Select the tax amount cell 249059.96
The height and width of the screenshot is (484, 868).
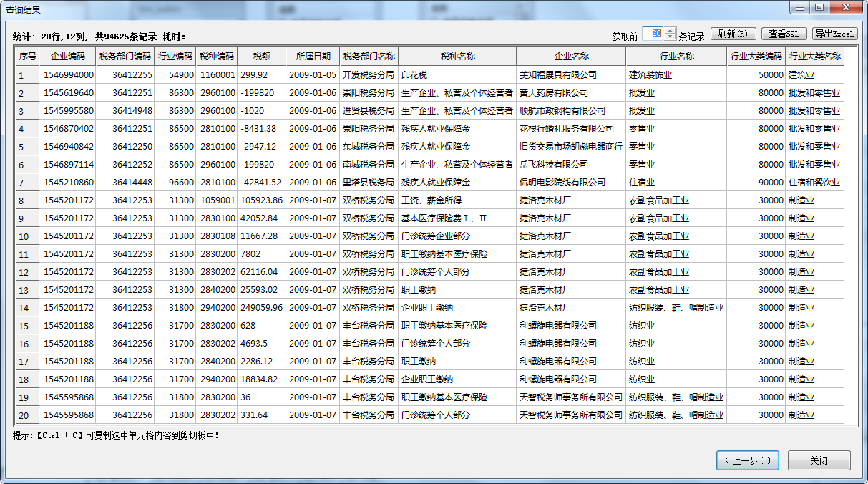(x=261, y=308)
